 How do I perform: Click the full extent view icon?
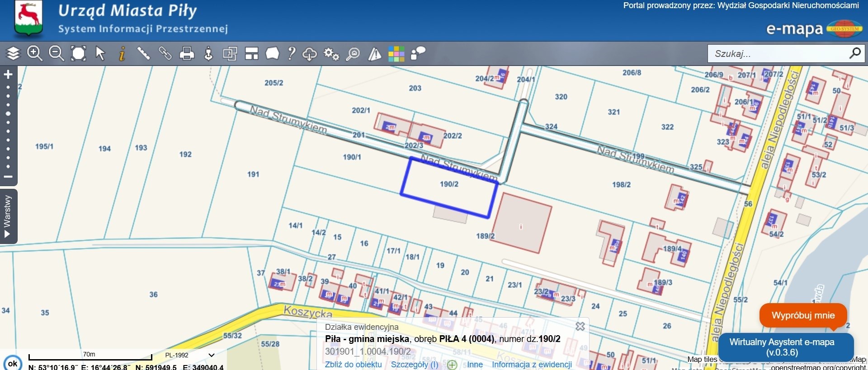pyautogui.click(x=78, y=54)
